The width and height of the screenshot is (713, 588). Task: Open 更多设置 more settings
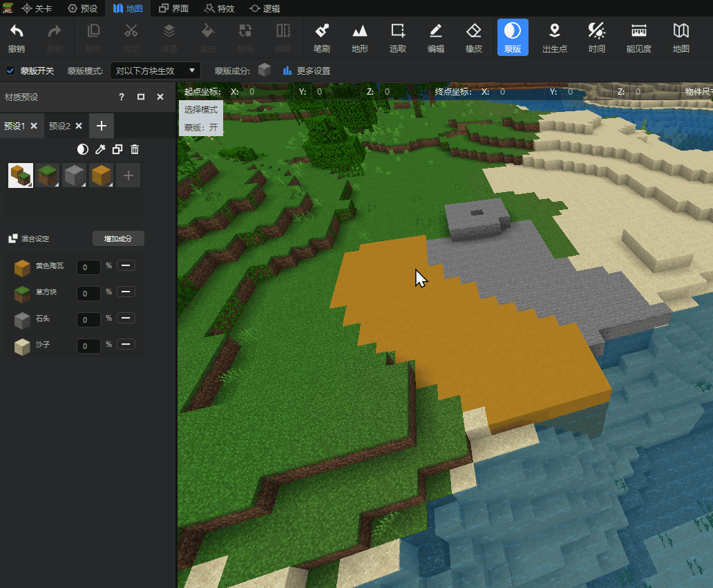click(307, 71)
